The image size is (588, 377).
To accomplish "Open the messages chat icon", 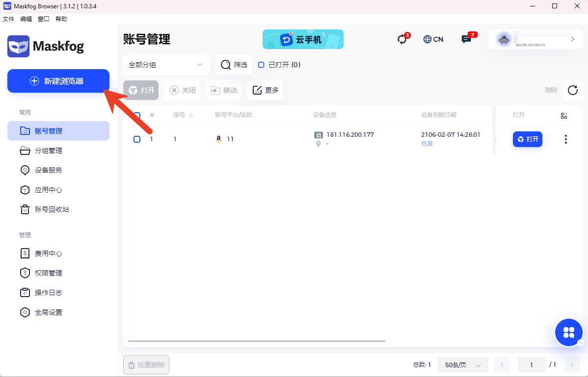I will coord(466,39).
